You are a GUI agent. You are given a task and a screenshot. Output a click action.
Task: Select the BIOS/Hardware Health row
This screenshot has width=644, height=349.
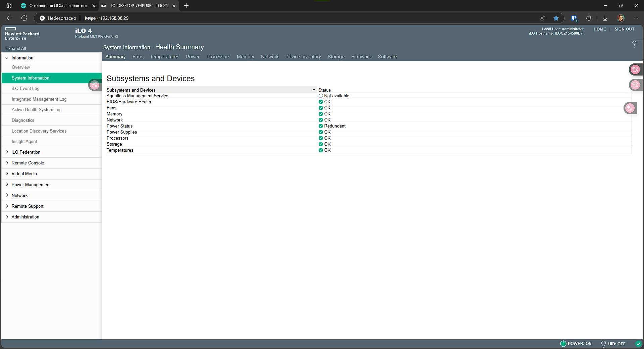click(369, 102)
